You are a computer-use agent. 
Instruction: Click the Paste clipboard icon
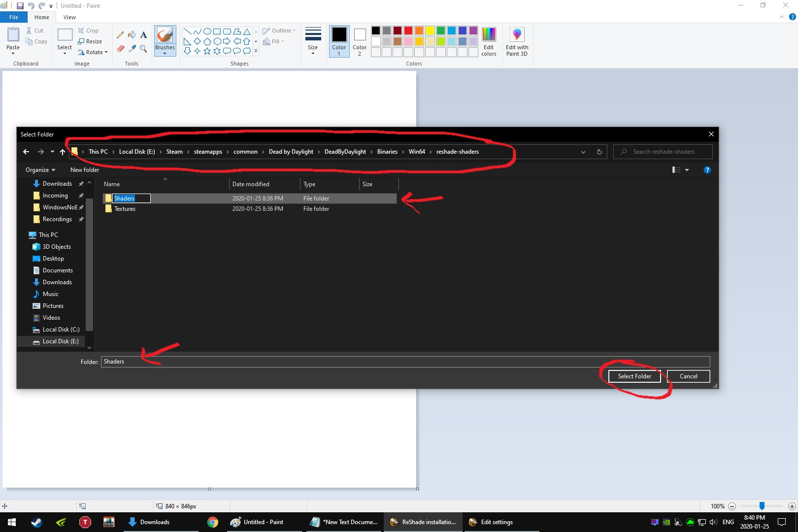point(13,35)
